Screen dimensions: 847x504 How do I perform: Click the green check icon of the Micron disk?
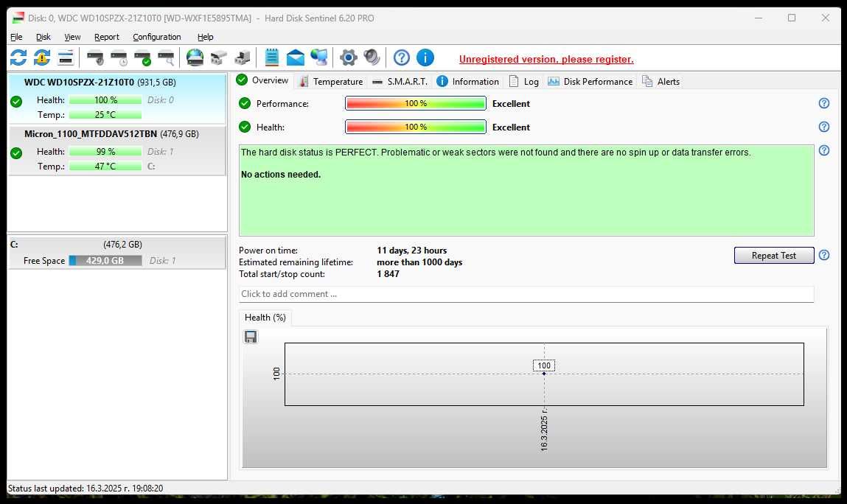[x=16, y=153]
